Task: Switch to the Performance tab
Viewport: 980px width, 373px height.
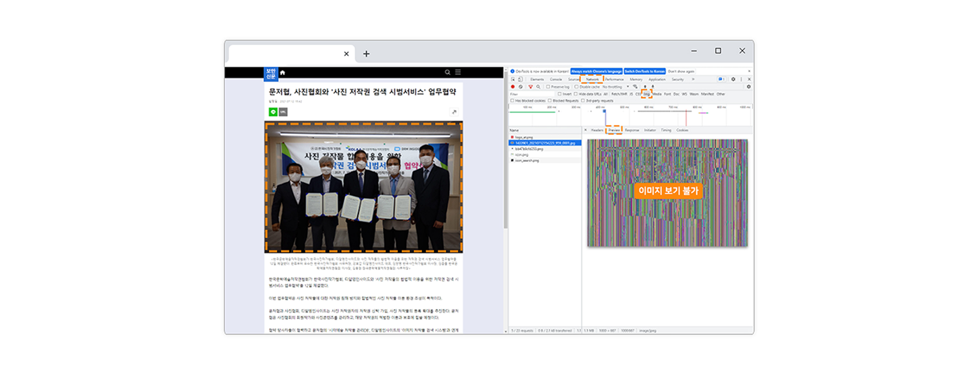Action: point(614,79)
